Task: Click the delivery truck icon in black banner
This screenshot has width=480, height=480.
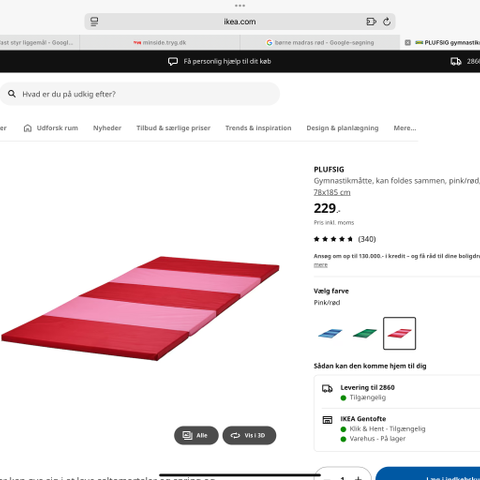Action: pos(456,61)
